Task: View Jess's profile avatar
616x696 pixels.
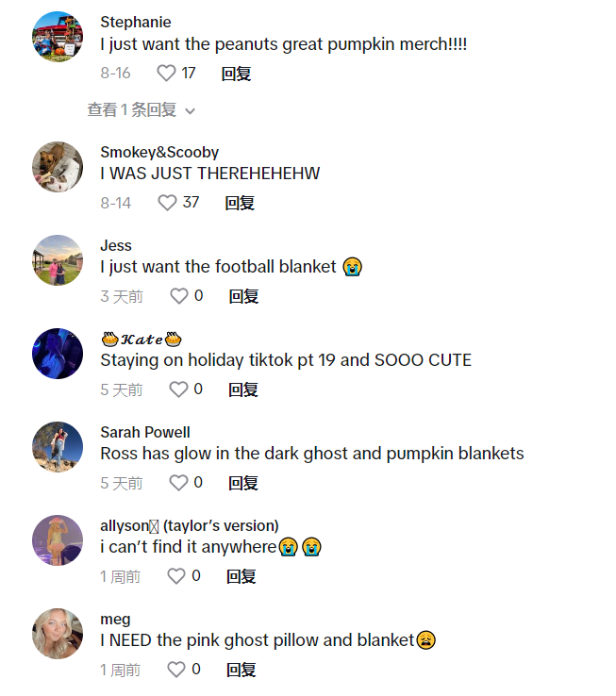Action: (x=58, y=260)
